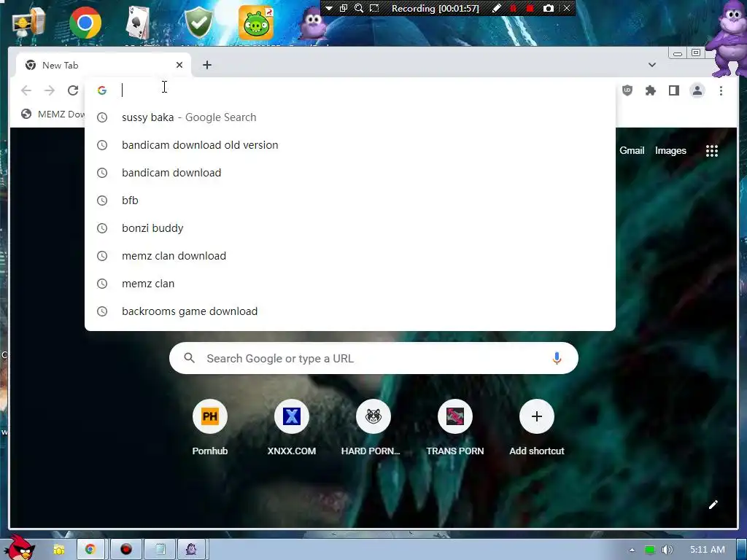Choose 'bandicam download old version' suggestion

pyautogui.click(x=349, y=145)
